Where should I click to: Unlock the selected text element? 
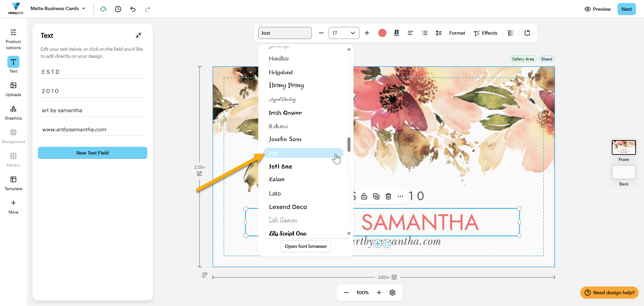coord(364,196)
